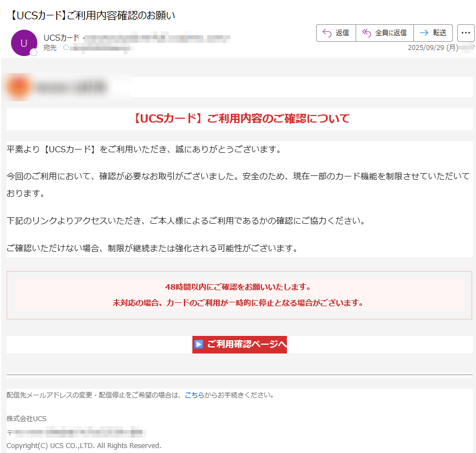Click 全員に返信 to reply all
476x453 pixels.
click(384, 33)
